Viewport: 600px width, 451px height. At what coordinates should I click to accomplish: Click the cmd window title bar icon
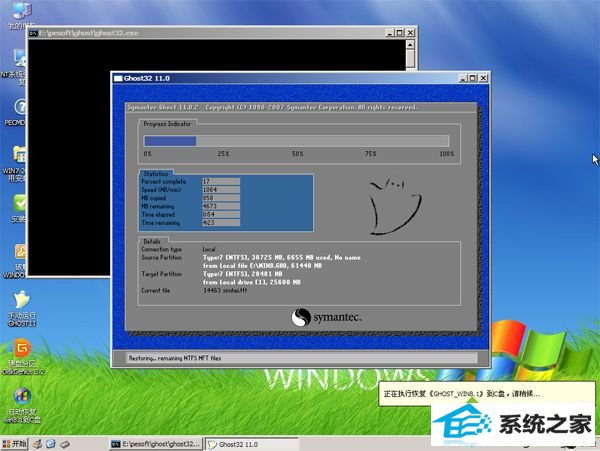coord(33,33)
